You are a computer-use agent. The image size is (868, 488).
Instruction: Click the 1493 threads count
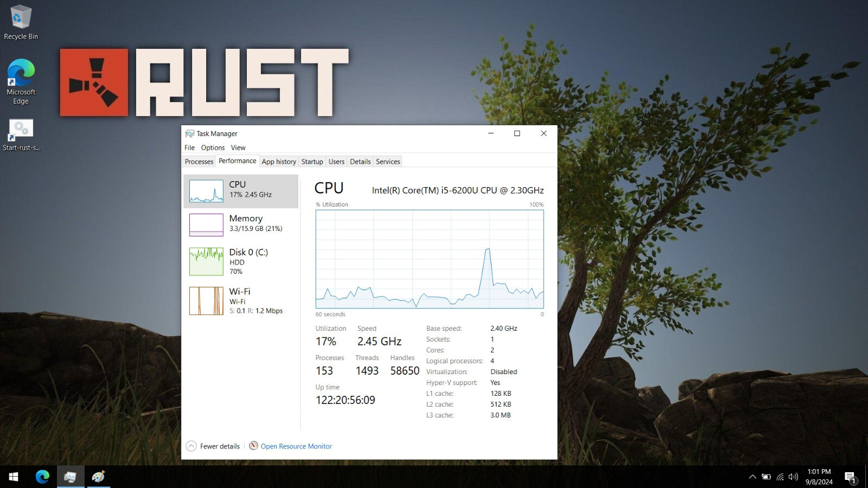367,371
